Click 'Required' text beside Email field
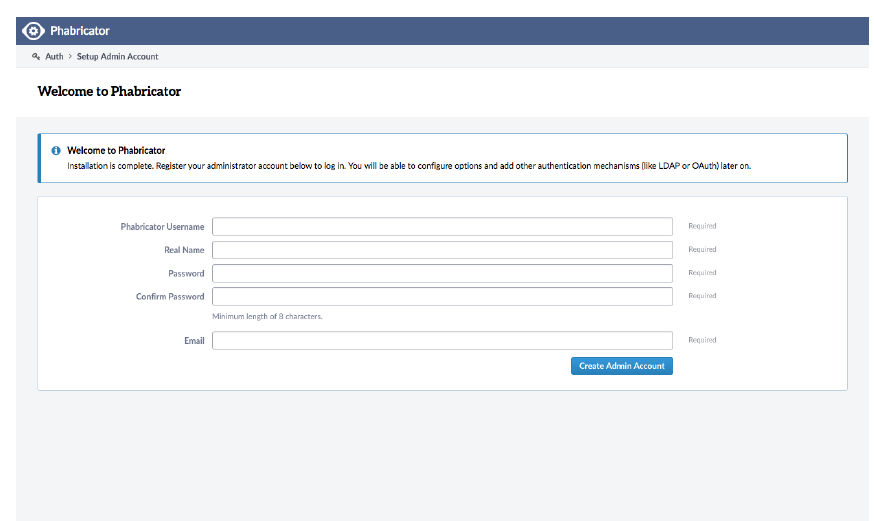 (x=702, y=340)
